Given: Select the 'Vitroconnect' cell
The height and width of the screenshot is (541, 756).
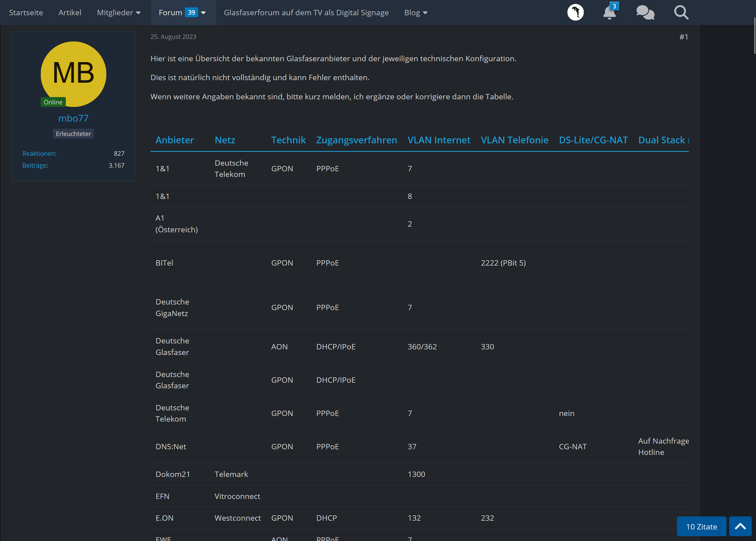Looking at the screenshot, I should coord(237,496).
